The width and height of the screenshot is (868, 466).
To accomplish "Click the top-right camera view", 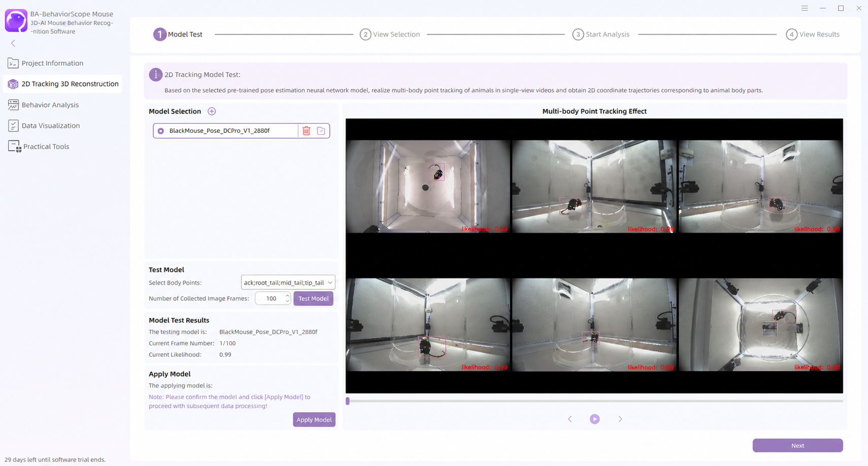I will (x=760, y=187).
